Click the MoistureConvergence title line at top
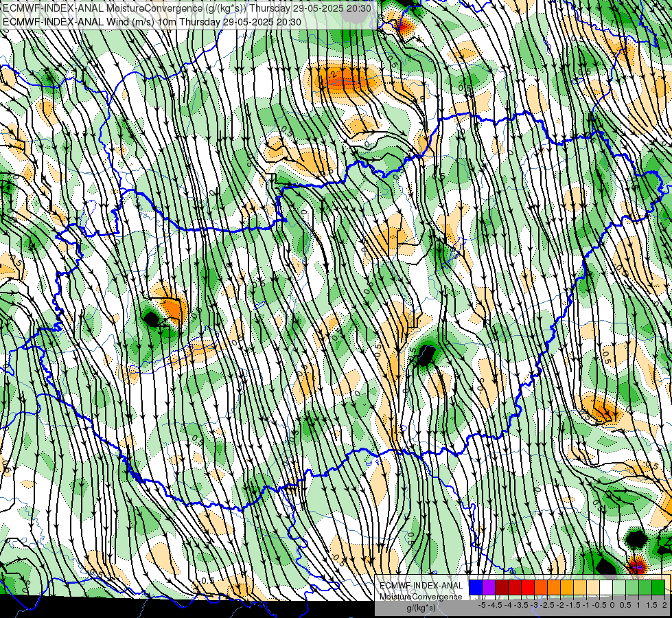Viewport: 672px width, 618px height. (x=187, y=8)
